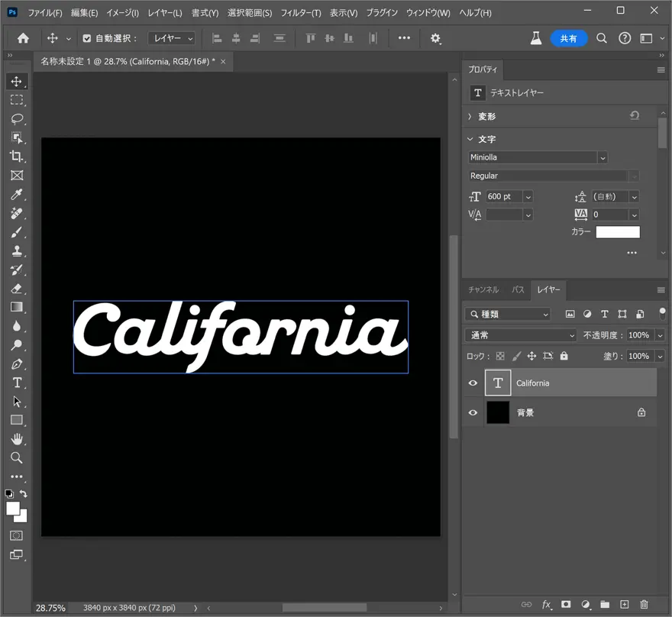Select the Brush tool
The image size is (672, 617).
tap(17, 232)
